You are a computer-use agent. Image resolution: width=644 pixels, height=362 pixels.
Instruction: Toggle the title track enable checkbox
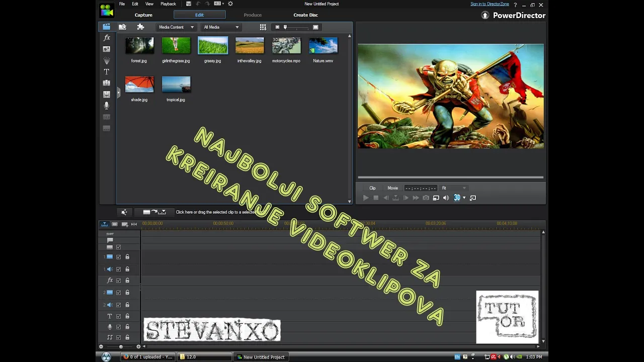pos(119,316)
